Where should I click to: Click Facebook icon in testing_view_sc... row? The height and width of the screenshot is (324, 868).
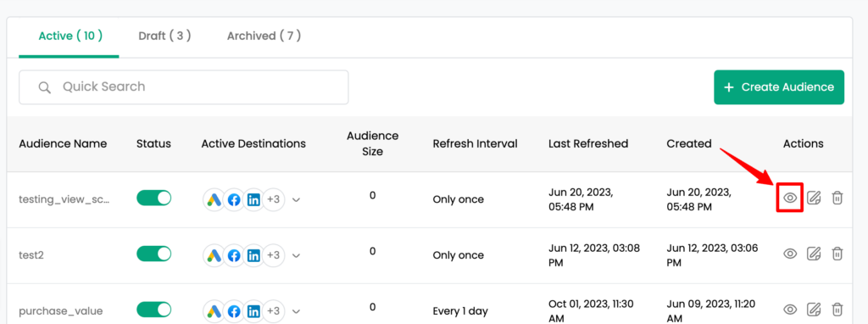pos(234,200)
